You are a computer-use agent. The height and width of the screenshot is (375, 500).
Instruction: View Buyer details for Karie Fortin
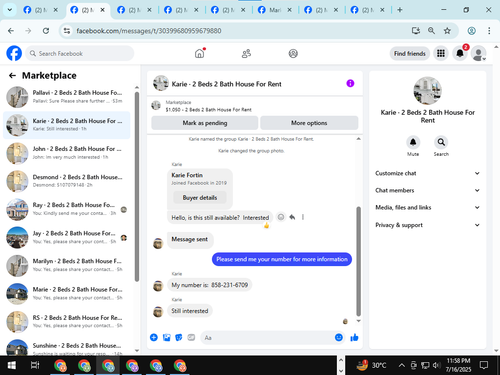(200, 198)
